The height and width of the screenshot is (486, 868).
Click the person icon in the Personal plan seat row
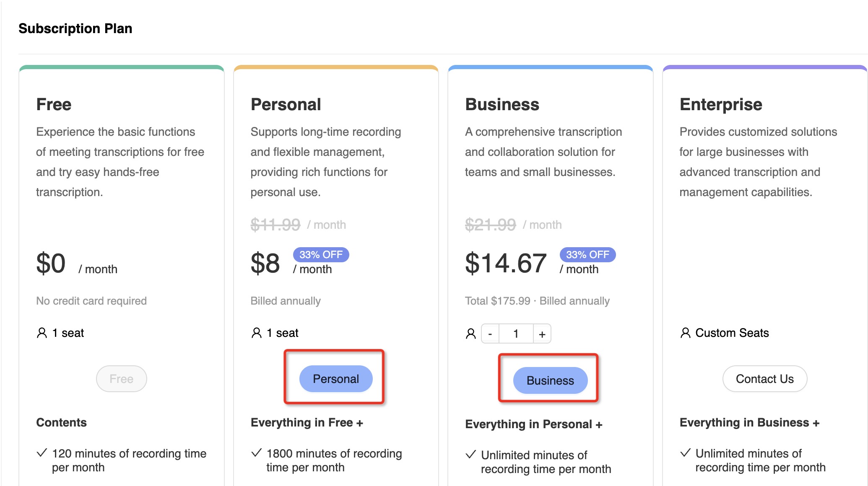(x=256, y=333)
